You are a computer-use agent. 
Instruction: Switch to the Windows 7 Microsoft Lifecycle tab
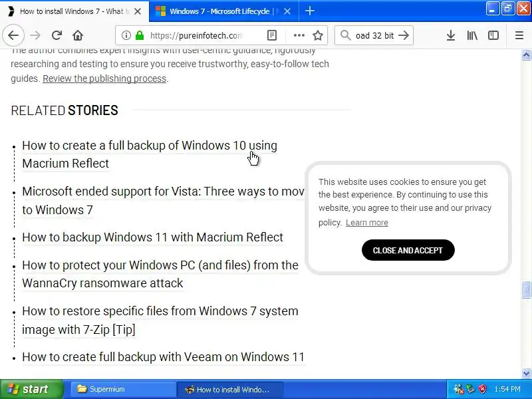(x=219, y=11)
